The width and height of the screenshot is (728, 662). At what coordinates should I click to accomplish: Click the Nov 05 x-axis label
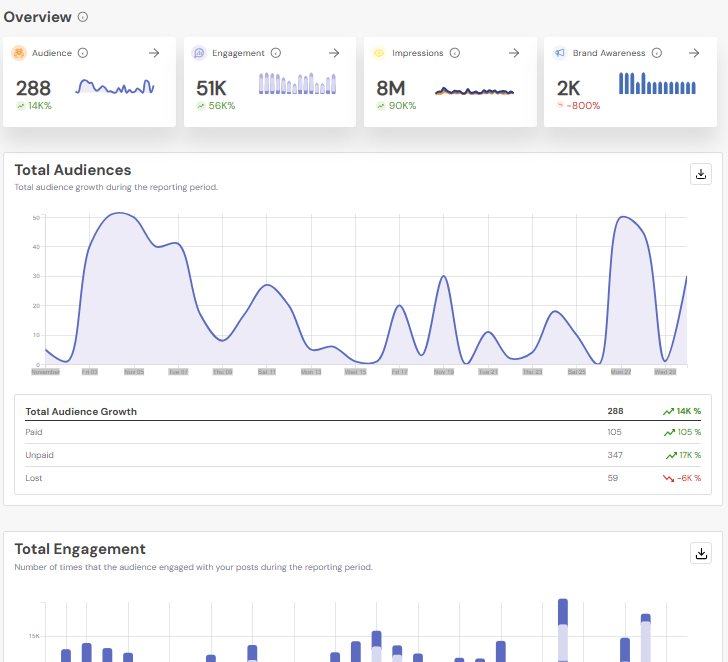(134, 372)
